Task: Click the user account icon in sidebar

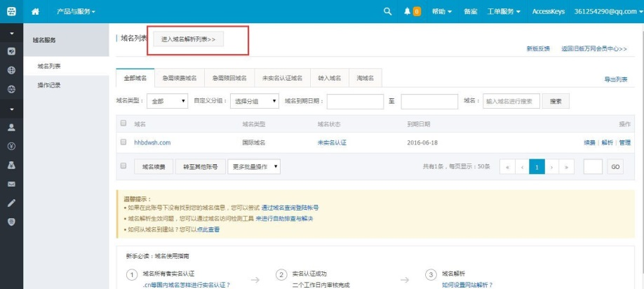Action: [11, 128]
